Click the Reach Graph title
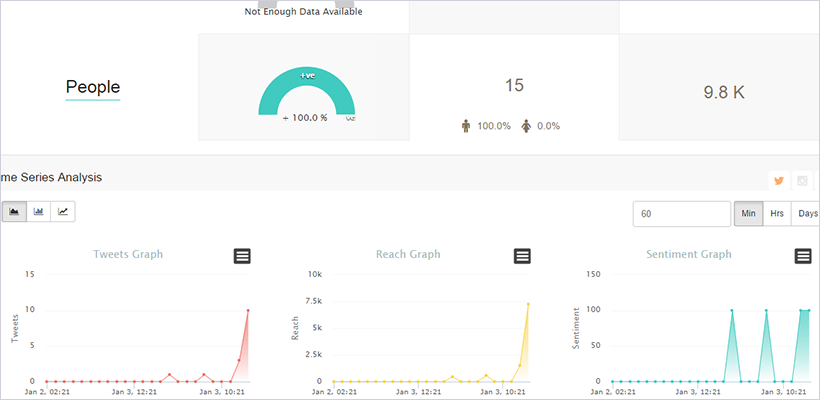Image resolution: width=820 pixels, height=400 pixels. tap(408, 254)
